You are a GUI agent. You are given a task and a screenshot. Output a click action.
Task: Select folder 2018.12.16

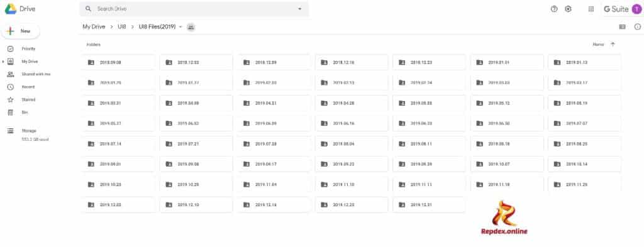click(x=352, y=62)
